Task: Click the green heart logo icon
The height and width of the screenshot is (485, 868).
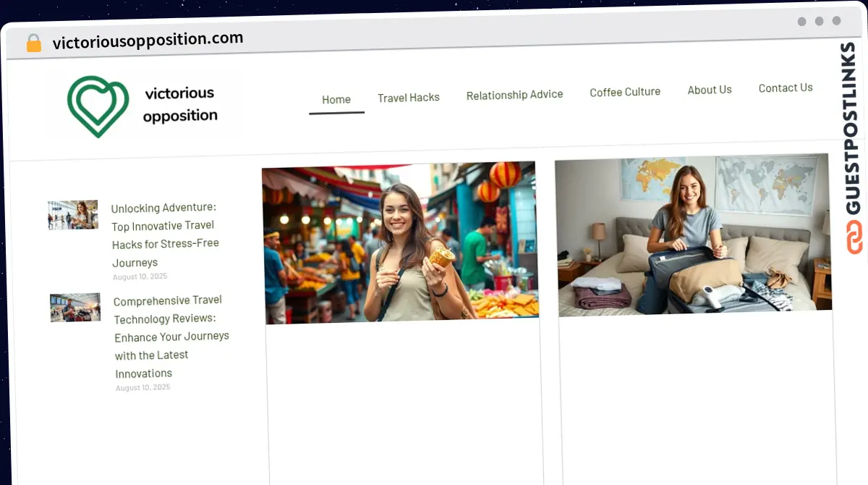Action: 98,106
